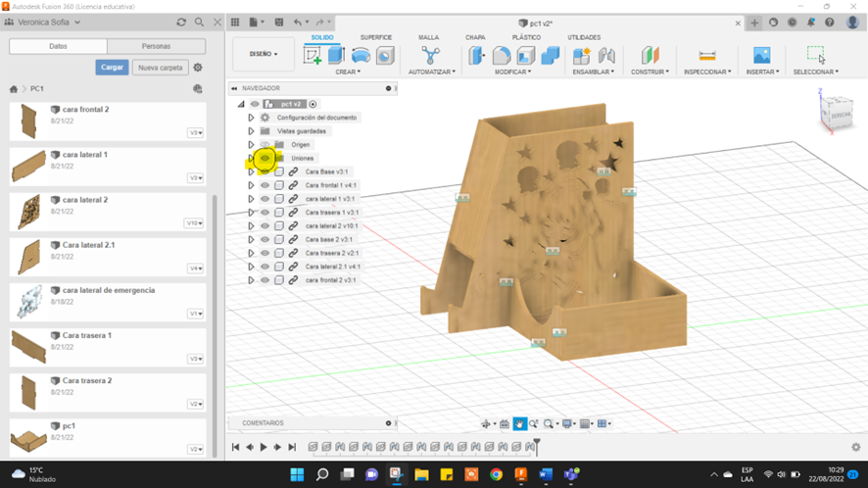The width and height of the screenshot is (868, 488).
Task: Expand Configuración del documento node
Action: tap(251, 118)
